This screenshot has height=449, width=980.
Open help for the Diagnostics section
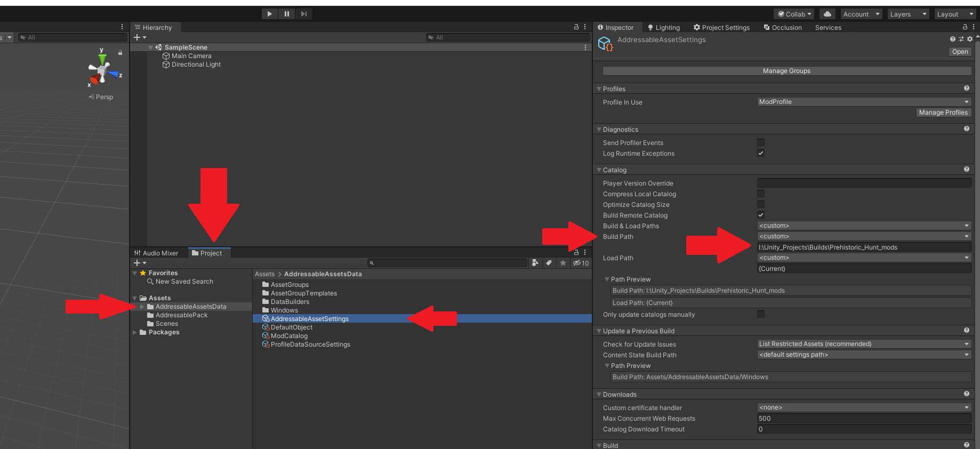point(967,129)
